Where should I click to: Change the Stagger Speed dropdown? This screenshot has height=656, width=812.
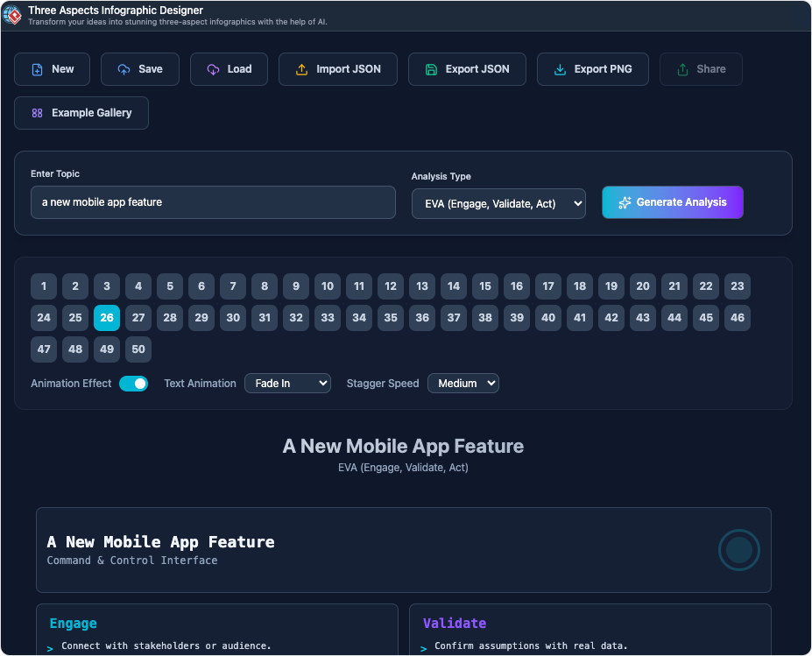462,384
